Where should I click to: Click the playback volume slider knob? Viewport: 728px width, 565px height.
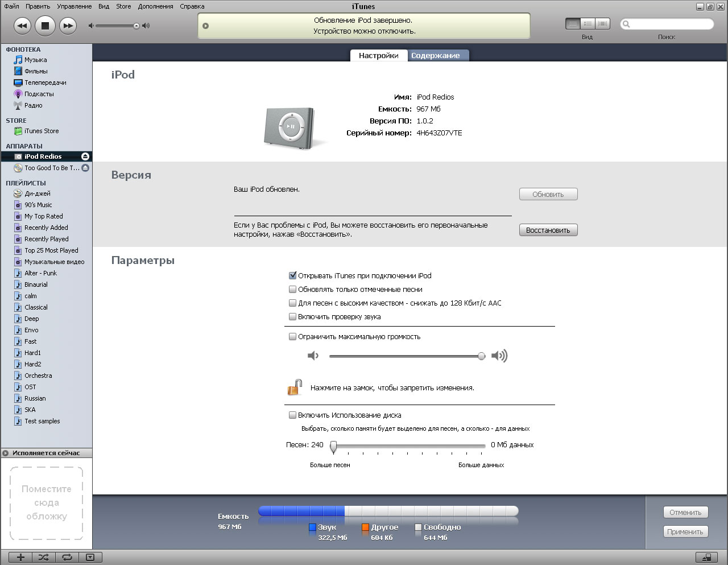click(136, 26)
